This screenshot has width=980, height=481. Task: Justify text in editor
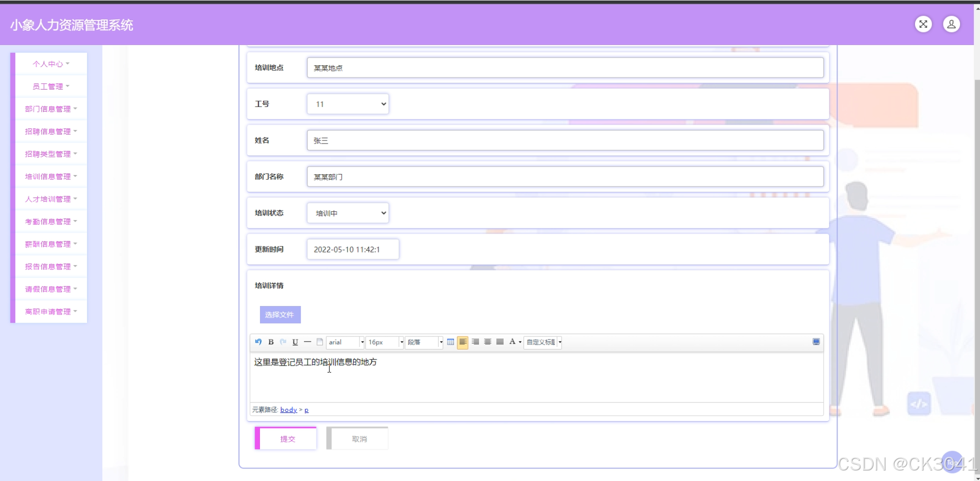[x=500, y=342]
